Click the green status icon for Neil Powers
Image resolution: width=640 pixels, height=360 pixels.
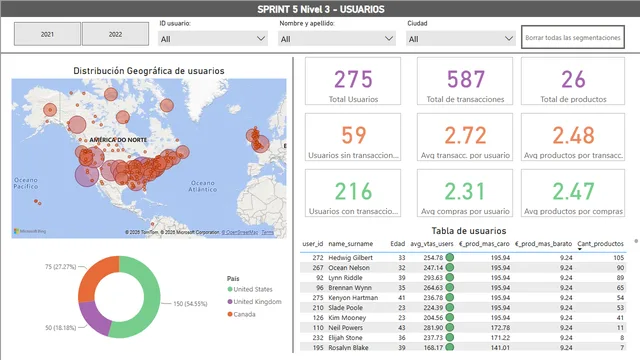[449, 328]
